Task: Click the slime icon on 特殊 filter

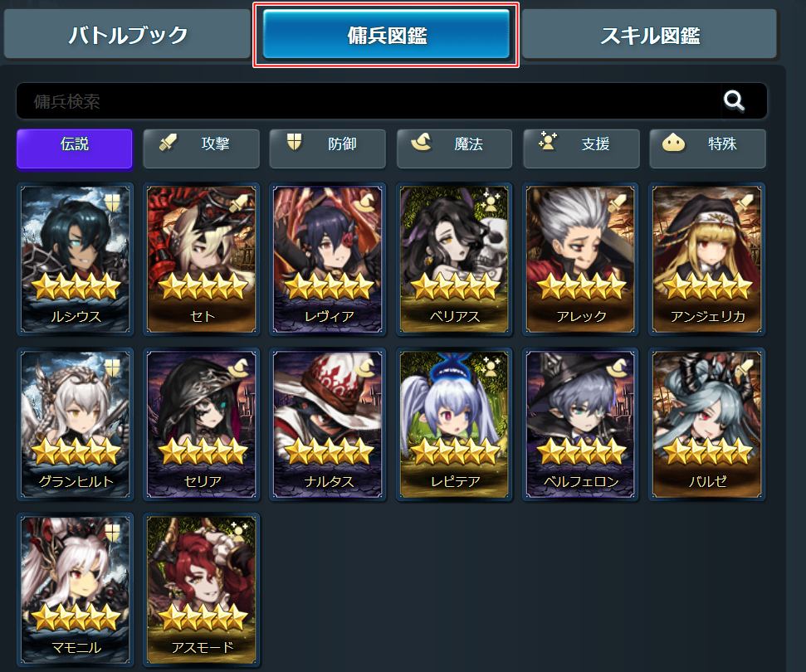Action: point(673,143)
